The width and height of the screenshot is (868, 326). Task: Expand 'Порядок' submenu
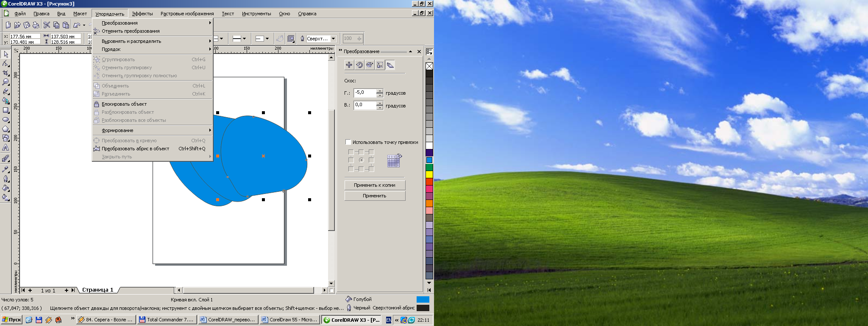[x=153, y=49]
